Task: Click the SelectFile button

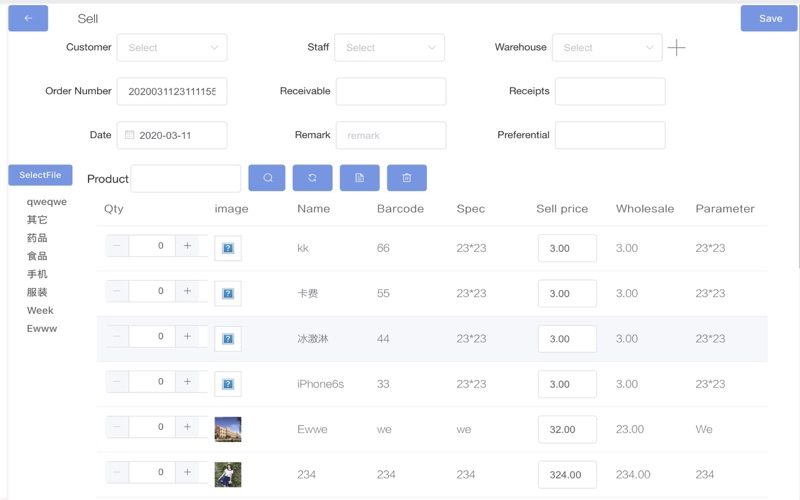Action: 40,175
